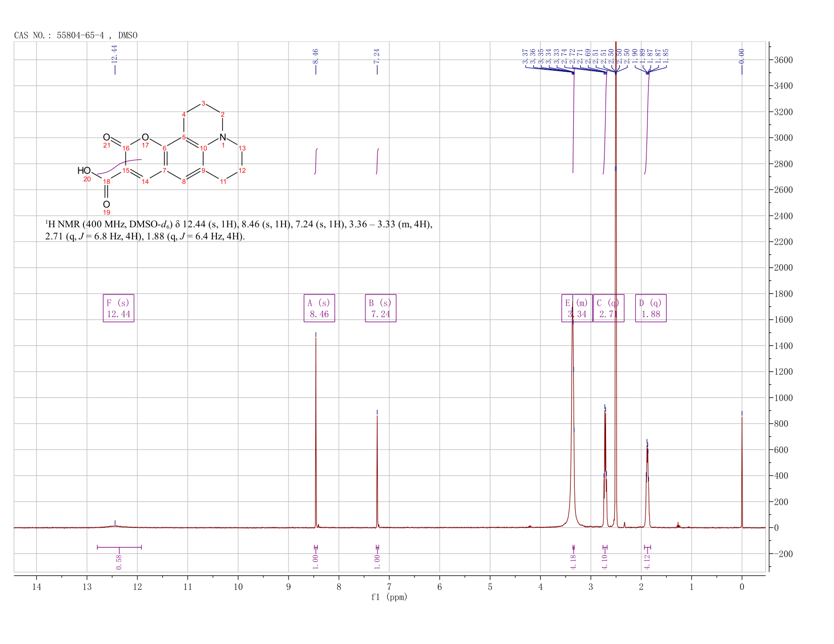
Task: Click the TMS peak at 0 ppm
Action: pos(742,472)
